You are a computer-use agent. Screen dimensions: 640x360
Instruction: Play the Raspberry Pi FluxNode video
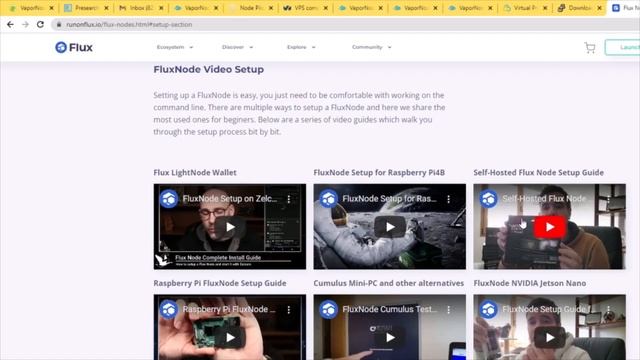(230, 338)
